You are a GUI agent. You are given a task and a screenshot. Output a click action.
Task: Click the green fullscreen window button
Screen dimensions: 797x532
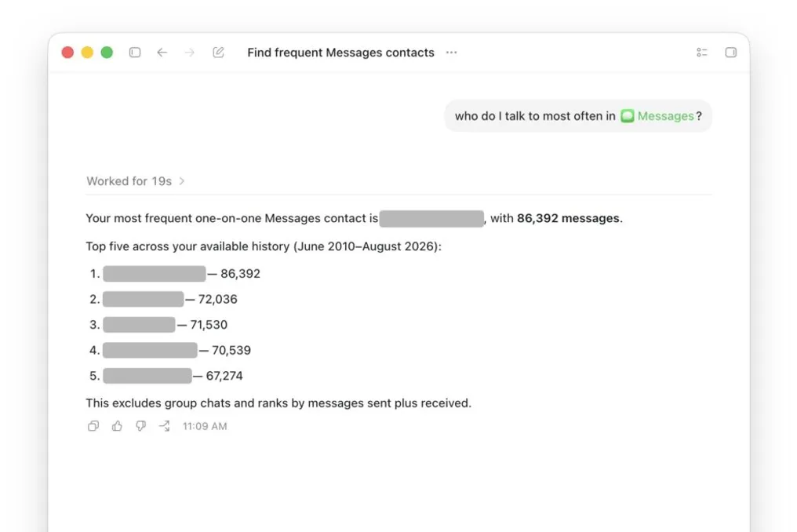107,53
